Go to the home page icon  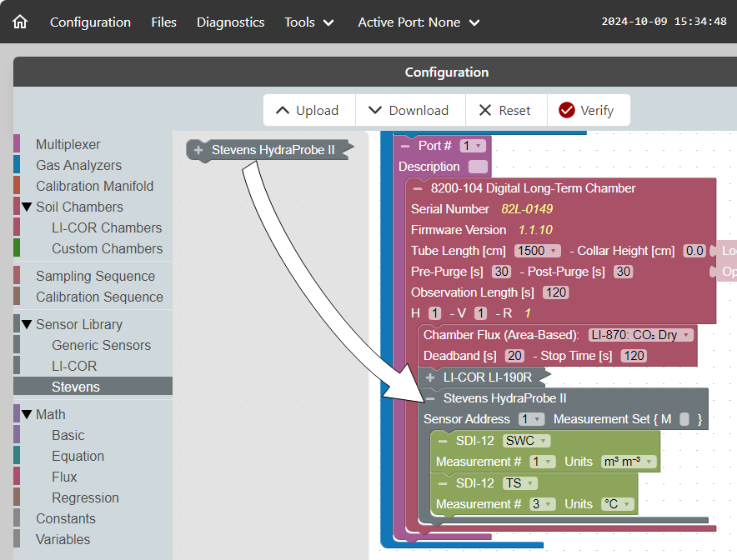(20, 22)
